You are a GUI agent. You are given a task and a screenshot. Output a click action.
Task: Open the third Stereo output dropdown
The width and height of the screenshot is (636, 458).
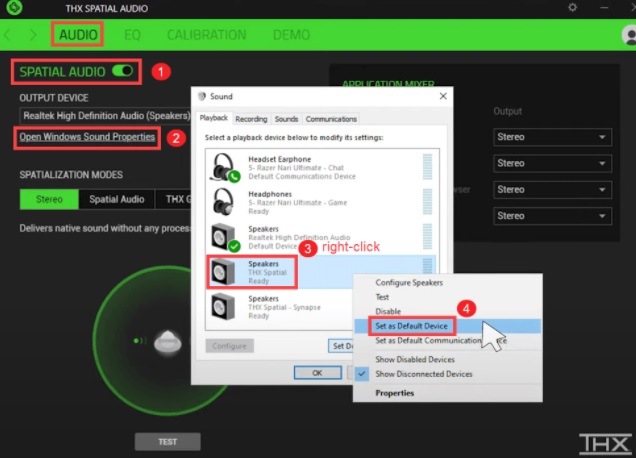pyautogui.click(x=552, y=190)
